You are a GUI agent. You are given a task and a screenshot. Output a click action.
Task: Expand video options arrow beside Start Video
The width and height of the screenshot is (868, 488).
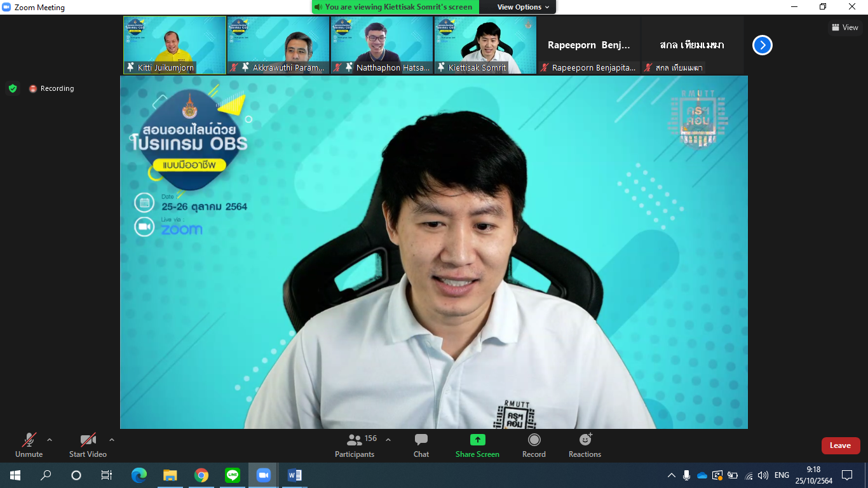click(x=112, y=440)
